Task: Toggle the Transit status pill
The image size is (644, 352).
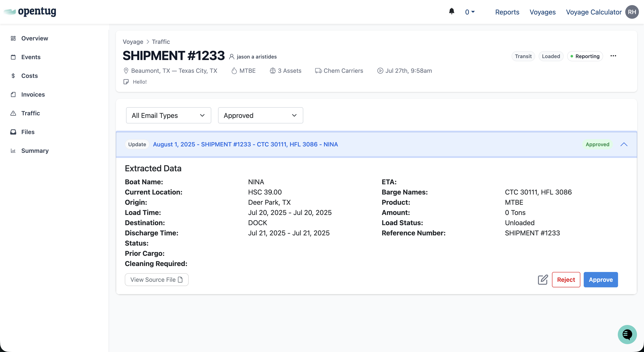Action: click(523, 56)
